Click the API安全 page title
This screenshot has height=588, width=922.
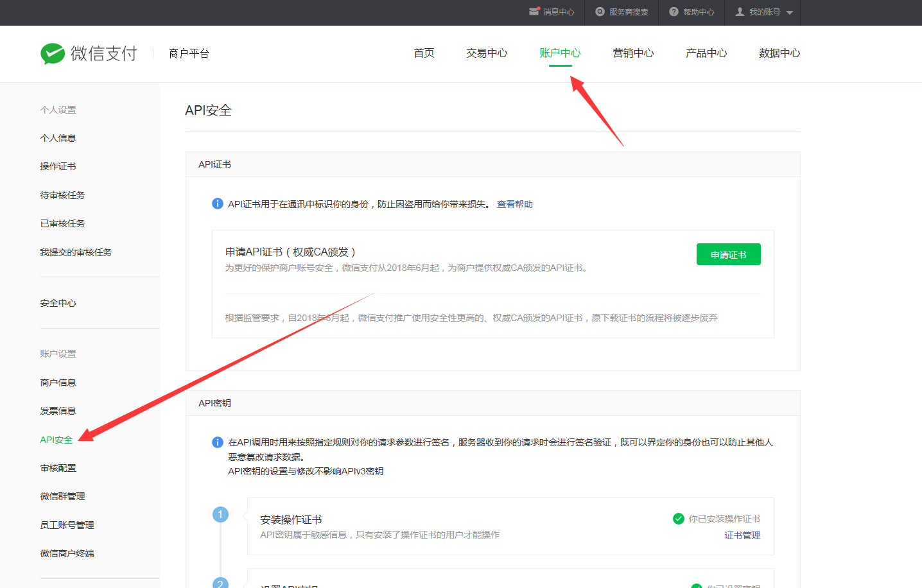pyautogui.click(x=208, y=110)
